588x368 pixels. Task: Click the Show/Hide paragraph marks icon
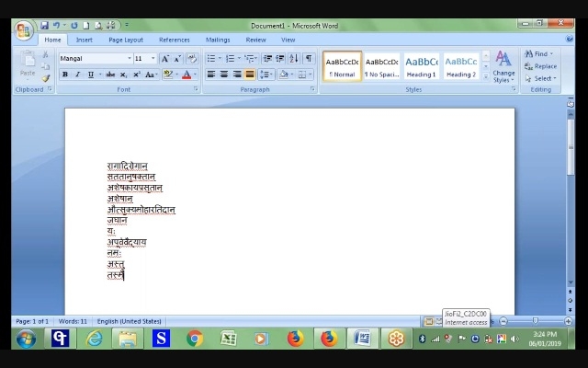click(x=309, y=59)
